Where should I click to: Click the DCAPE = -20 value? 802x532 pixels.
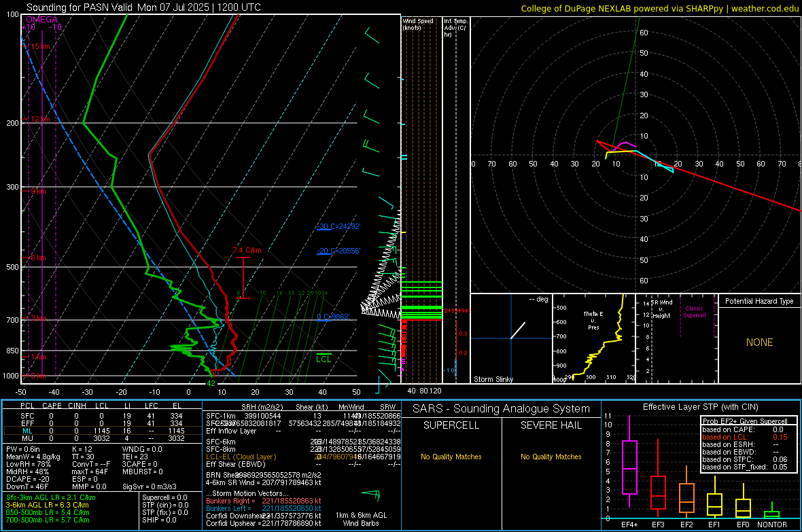tap(28, 479)
